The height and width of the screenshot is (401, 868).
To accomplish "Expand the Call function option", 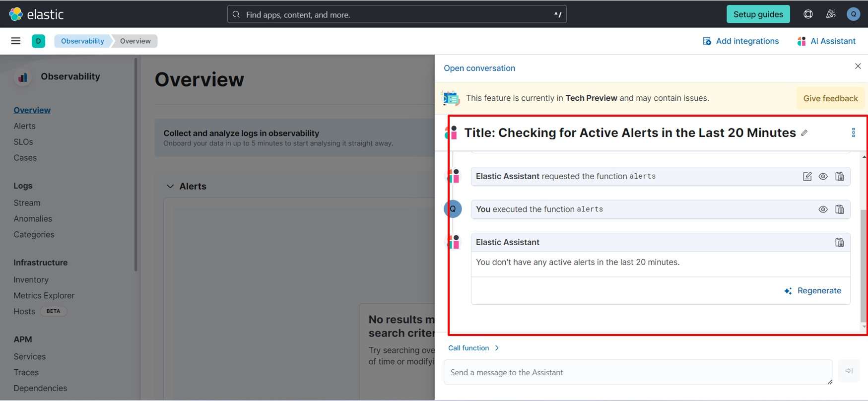I will coord(473,348).
